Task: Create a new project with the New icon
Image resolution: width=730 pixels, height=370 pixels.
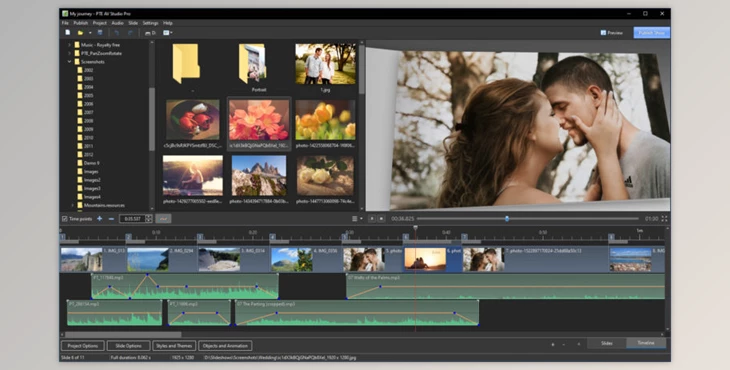Action: coord(68,33)
